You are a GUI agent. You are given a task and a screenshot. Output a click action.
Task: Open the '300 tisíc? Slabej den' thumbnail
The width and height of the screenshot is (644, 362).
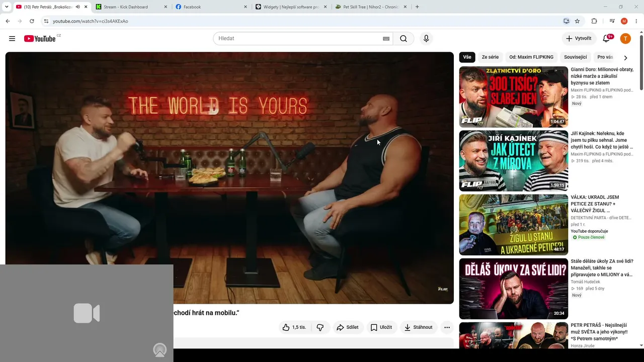514,97
